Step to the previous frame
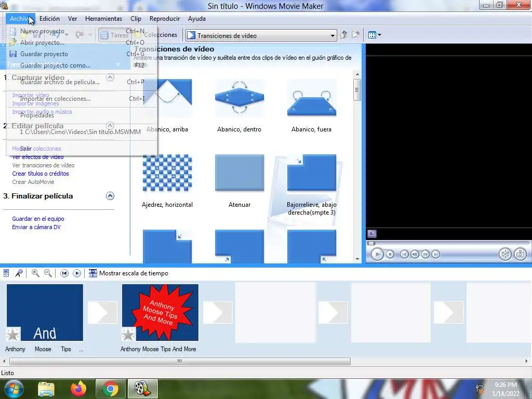532x399 pixels. coord(415,254)
